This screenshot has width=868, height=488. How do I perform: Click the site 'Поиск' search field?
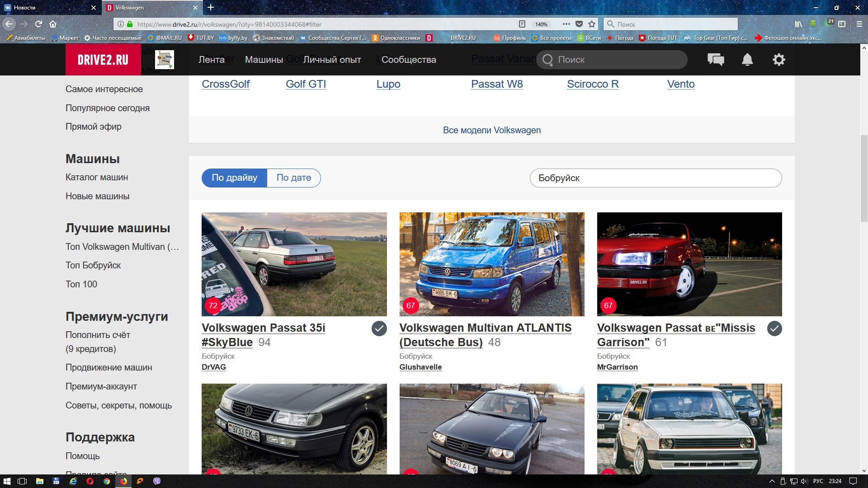(x=612, y=60)
